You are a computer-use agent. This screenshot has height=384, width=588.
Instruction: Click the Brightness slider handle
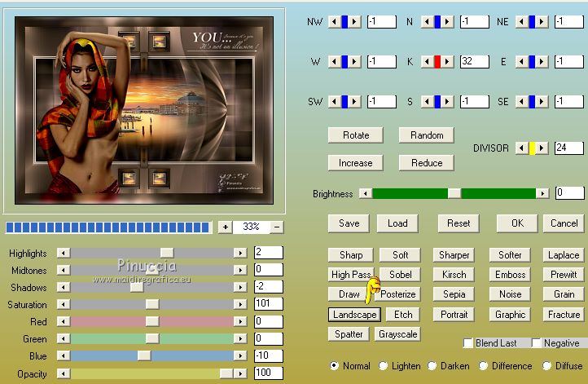454,193
